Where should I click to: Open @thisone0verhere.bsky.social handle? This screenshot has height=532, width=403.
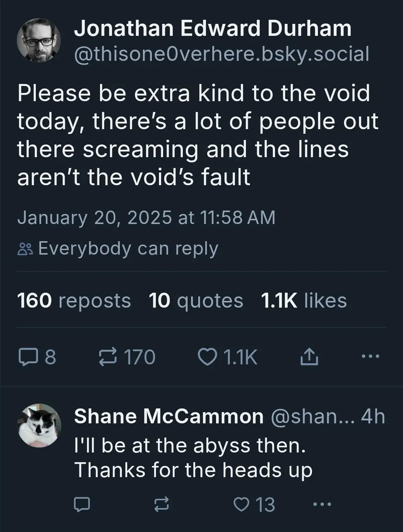pos(222,54)
